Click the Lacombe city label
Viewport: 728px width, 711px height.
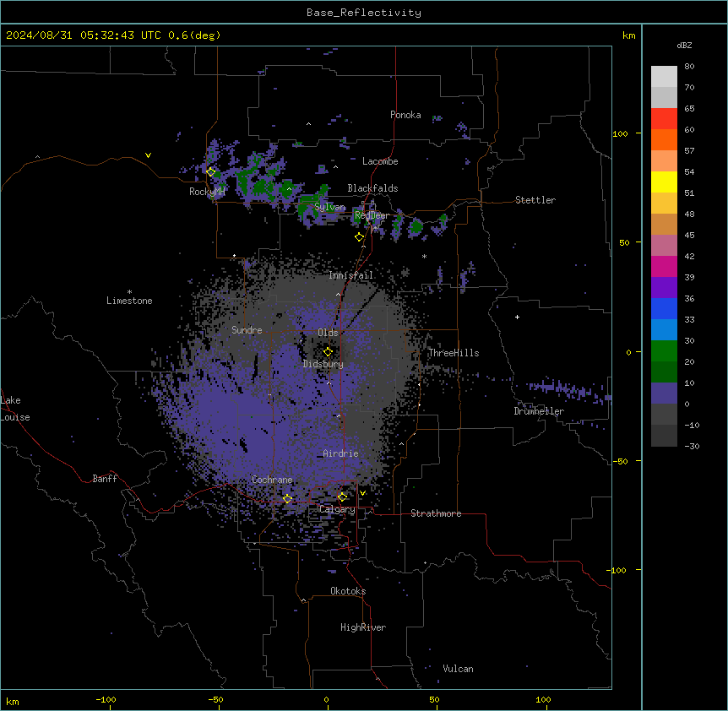(380, 161)
